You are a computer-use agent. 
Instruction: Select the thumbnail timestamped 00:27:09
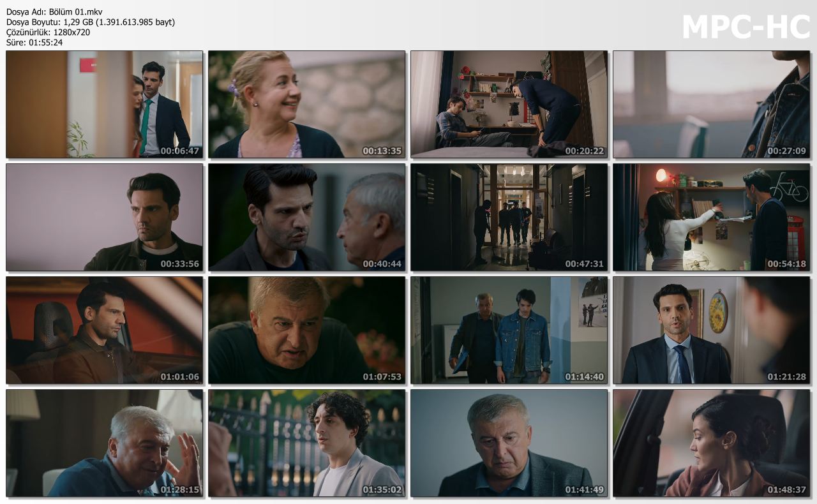click(x=711, y=104)
